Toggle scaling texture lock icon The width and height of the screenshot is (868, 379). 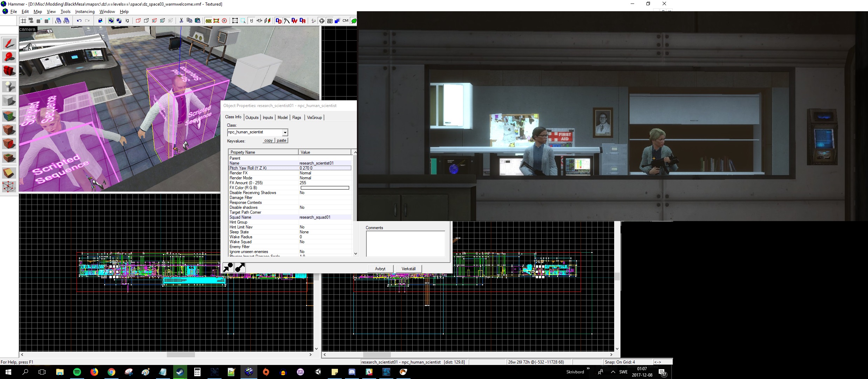pyautogui.click(x=259, y=21)
